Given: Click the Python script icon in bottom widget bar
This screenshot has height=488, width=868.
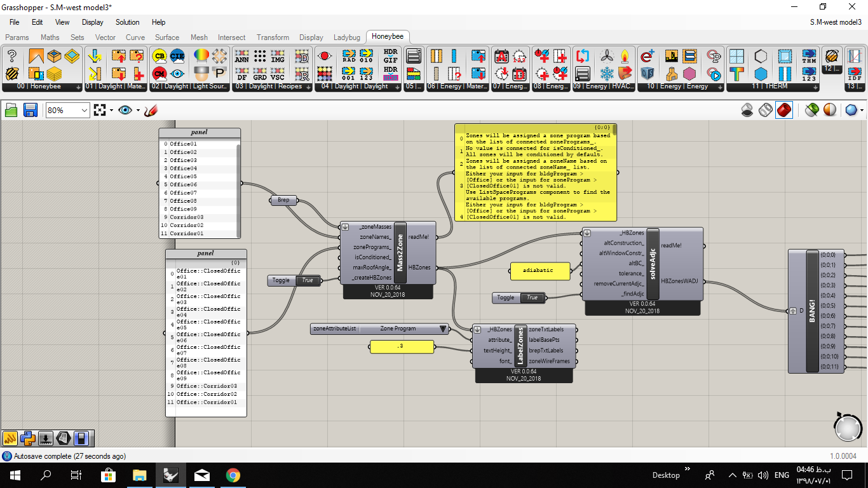Looking at the screenshot, I should pyautogui.click(x=27, y=438).
